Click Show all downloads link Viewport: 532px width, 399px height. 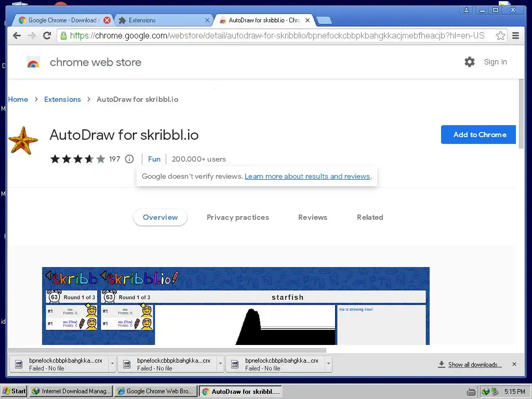pos(475,364)
